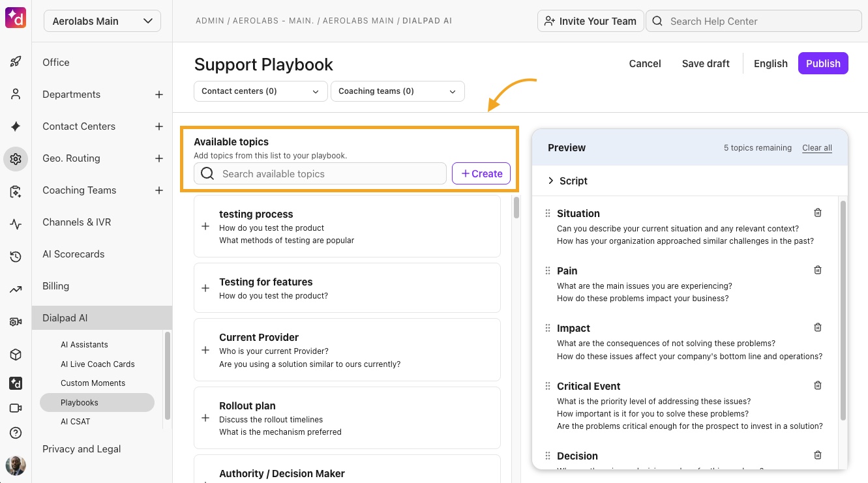Select the settings gear icon in the sidebar

[16, 158]
